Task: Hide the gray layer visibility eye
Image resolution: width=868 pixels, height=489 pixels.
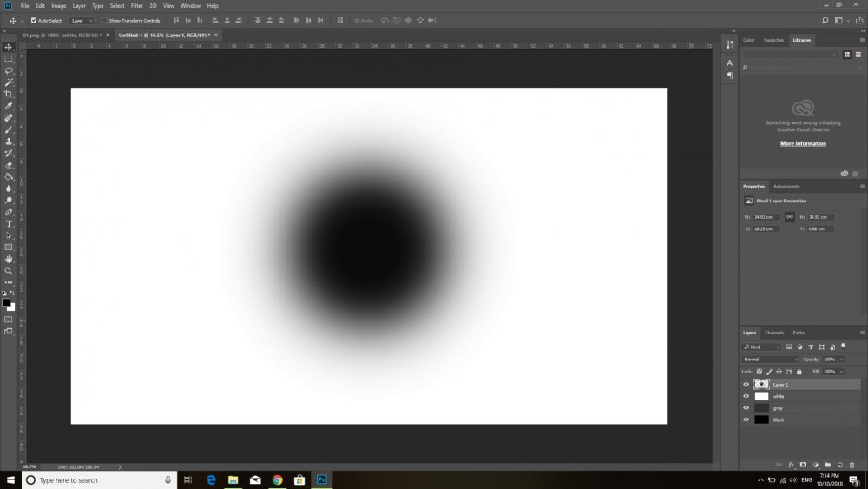Action: [746, 407]
